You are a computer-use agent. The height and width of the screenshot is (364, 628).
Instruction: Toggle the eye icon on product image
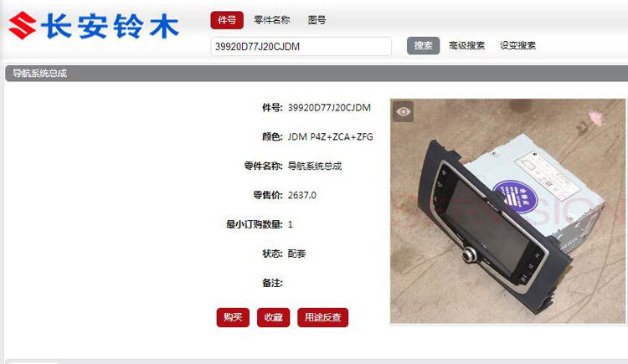pyautogui.click(x=404, y=112)
